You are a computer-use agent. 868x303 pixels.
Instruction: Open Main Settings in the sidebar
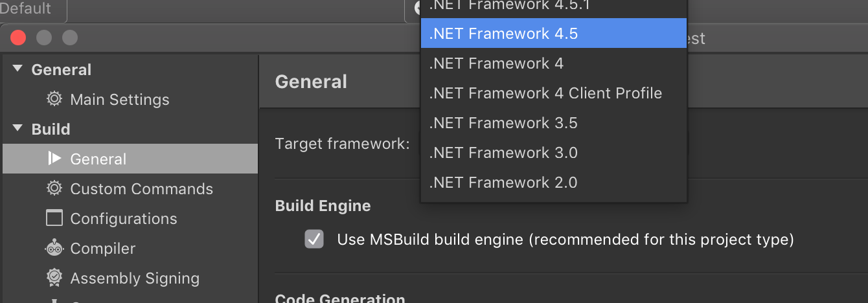(120, 100)
